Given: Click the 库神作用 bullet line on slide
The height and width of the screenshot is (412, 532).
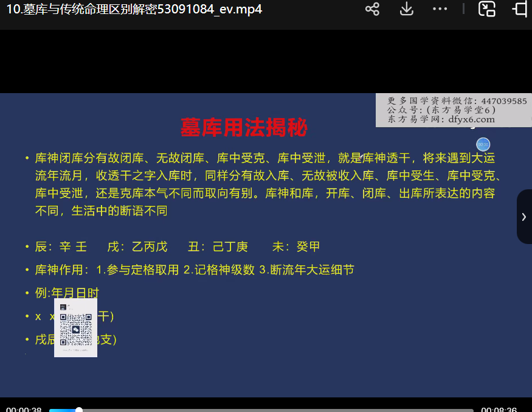Looking at the screenshot, I should (x=195, y=270).
